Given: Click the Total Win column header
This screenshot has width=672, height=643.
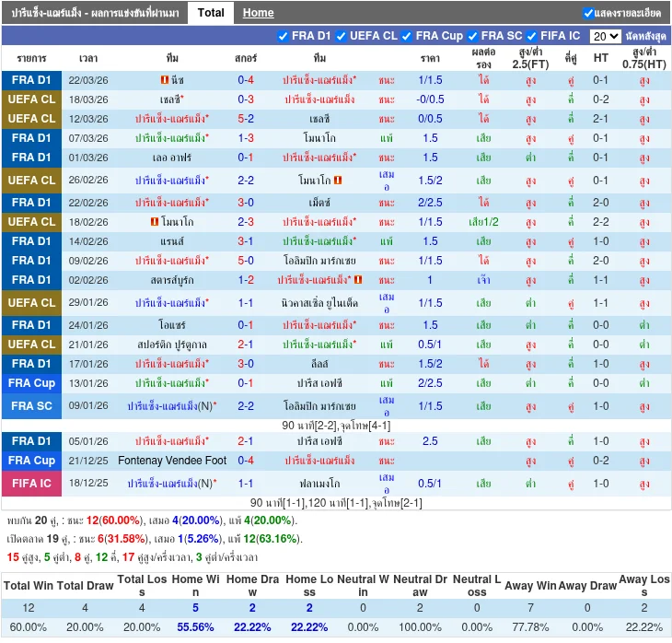Looking at the screenshot, I should (29, 586).
